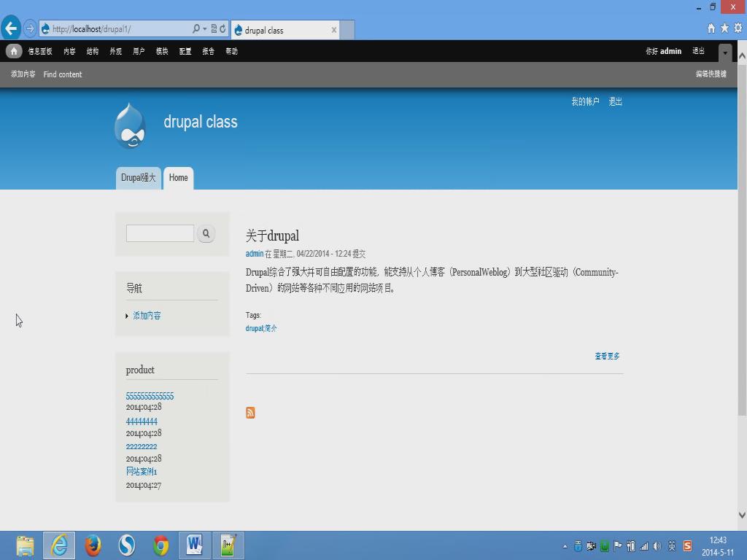
Task: Show hidden tray icons arrow
Action: point(565,547)
